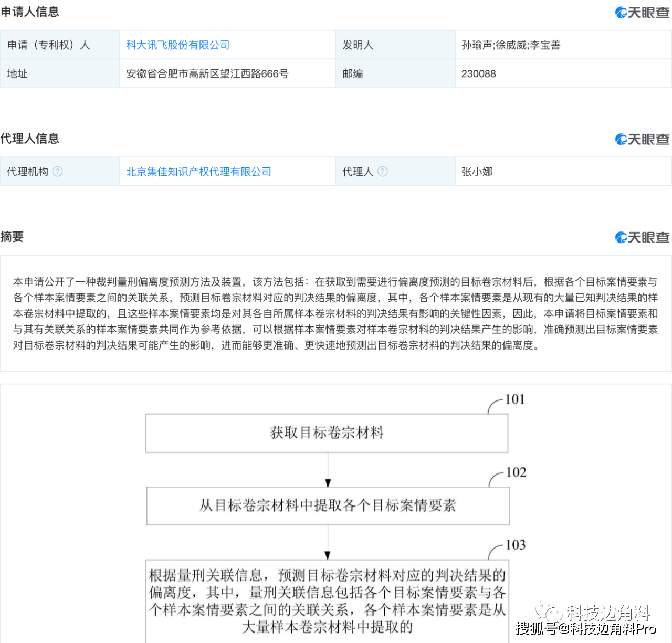Click the address 安徽省合肥市高新区望江西路666号

pos(207,74)
